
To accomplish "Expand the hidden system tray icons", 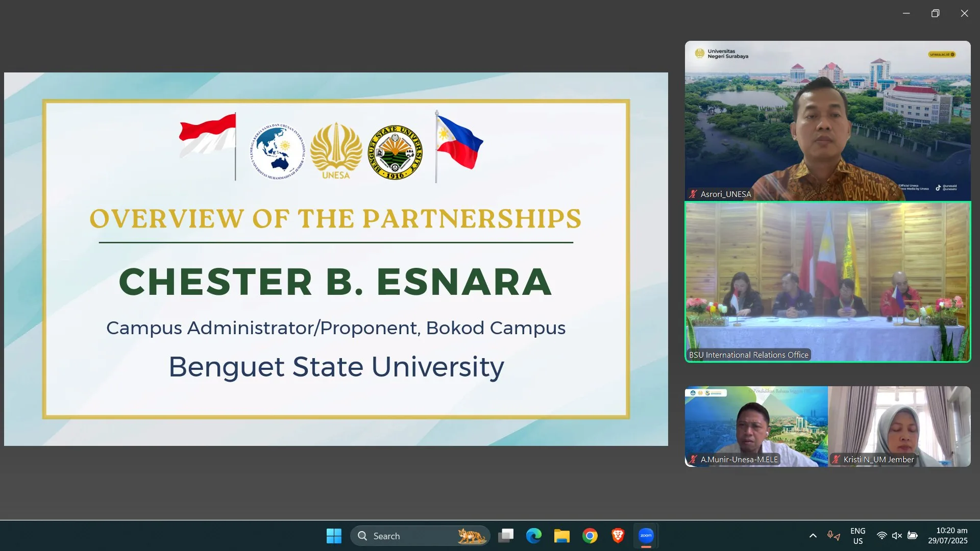I will coord(813,536).
